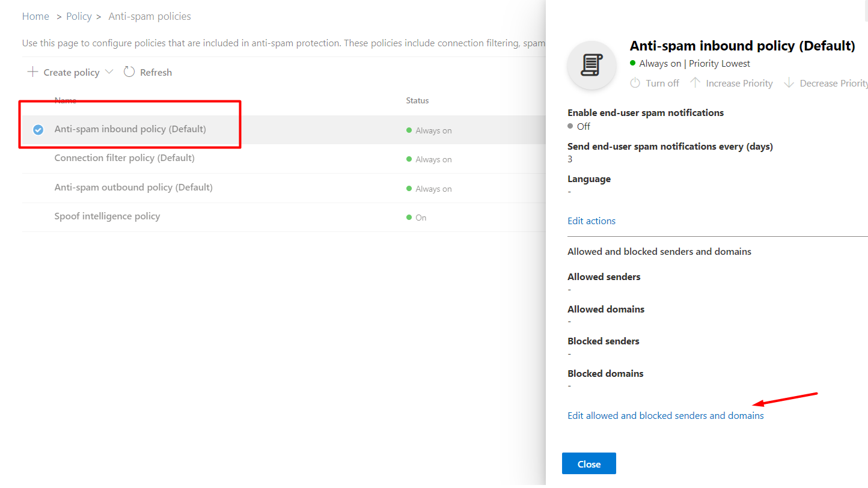Open the Spoof intelligence policy row

[x=107, y=216]
